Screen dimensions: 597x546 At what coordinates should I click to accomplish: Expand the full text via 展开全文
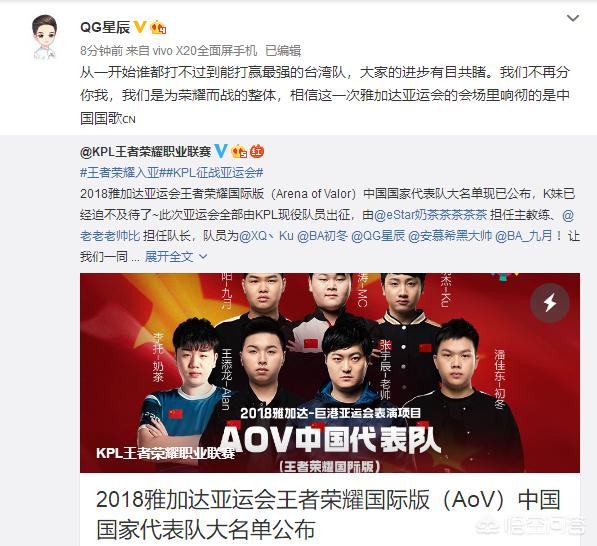[169, 257]
